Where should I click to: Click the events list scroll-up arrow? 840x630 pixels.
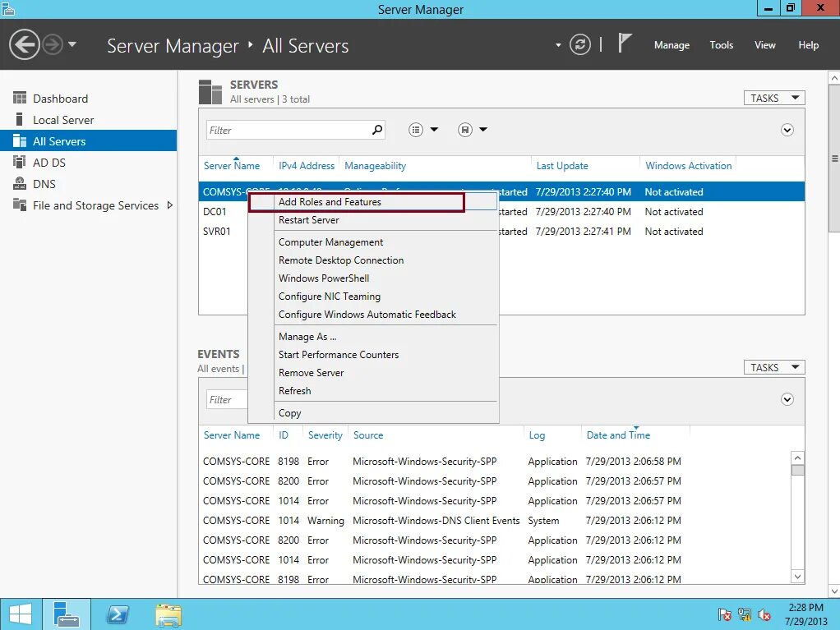[798, 458]
